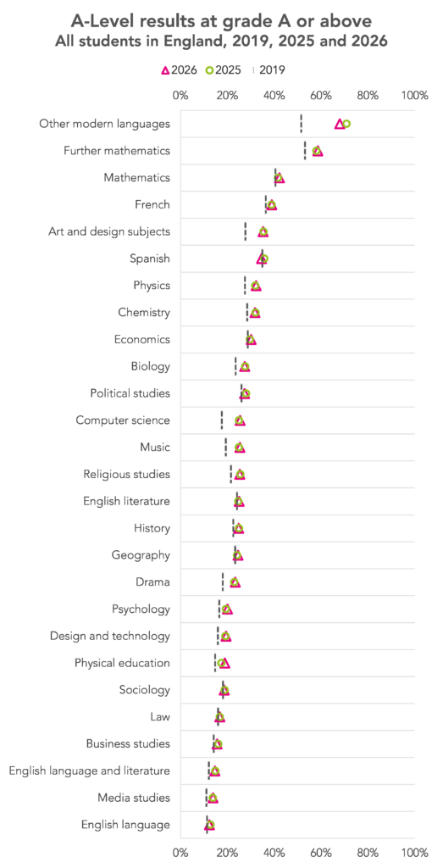Click the Religious studies subject label
443x868 pixels.
point(127,474)
